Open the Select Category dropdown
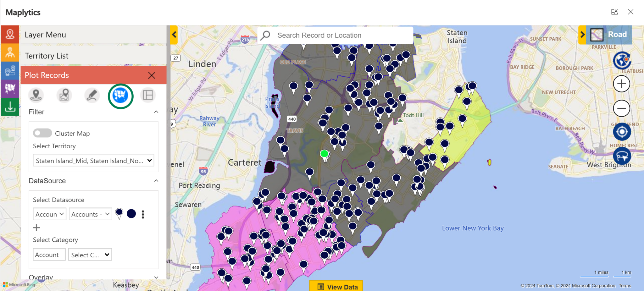Image resolution: width=644 pixels, height=291 pixels. pos(90,254)
